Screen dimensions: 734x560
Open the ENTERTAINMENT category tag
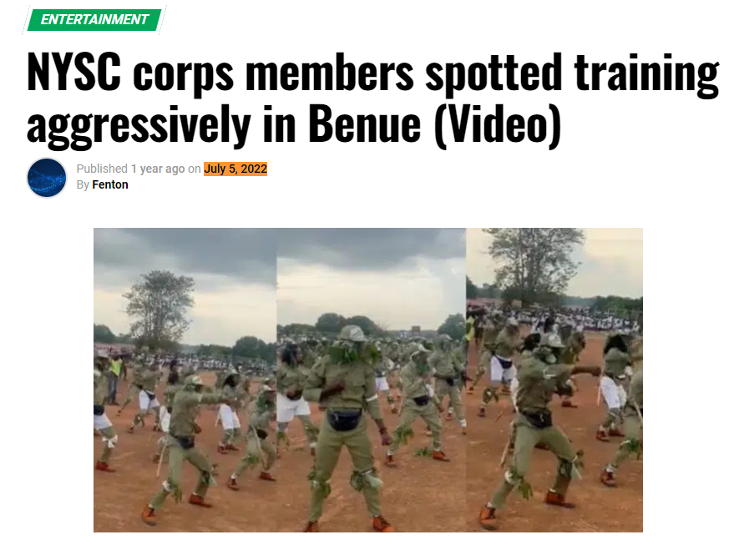point(94,20)
